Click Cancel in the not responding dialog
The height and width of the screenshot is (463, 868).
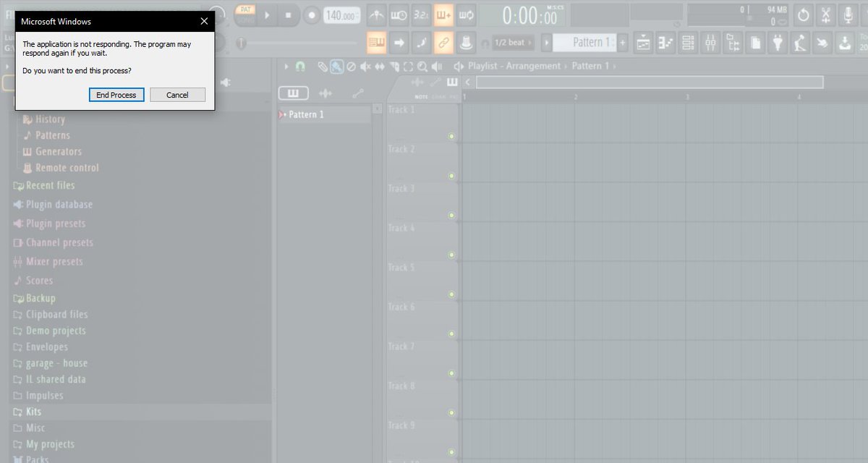pos(177,95)
